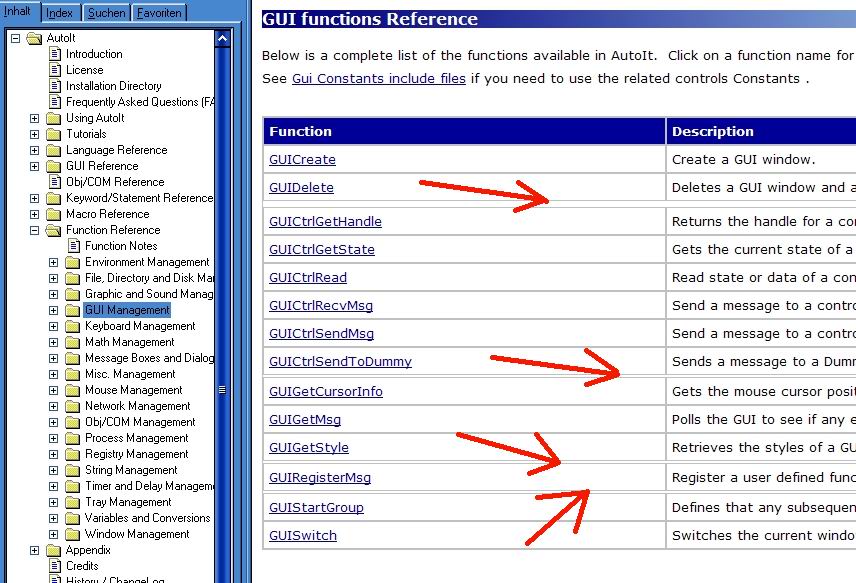Click the Registry Management folder icon
Viewport: 856px width, 583px height.
pyautogui.click(x=73, y=454)
